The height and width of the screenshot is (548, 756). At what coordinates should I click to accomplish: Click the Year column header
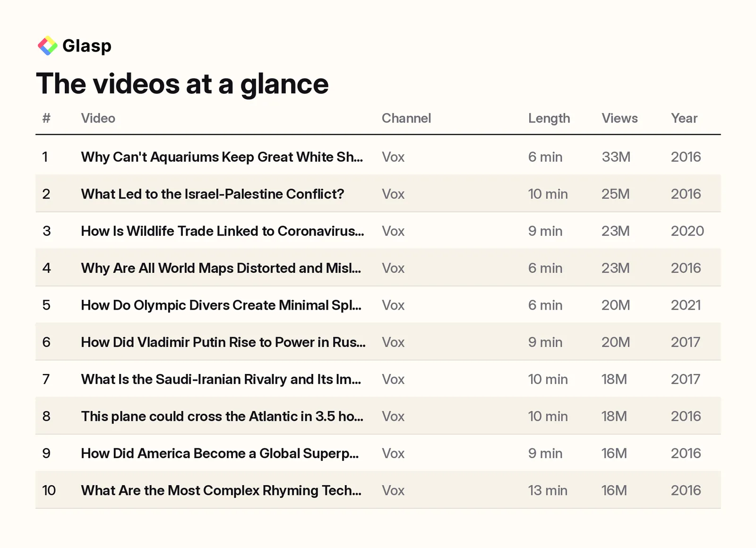point(684,118)
